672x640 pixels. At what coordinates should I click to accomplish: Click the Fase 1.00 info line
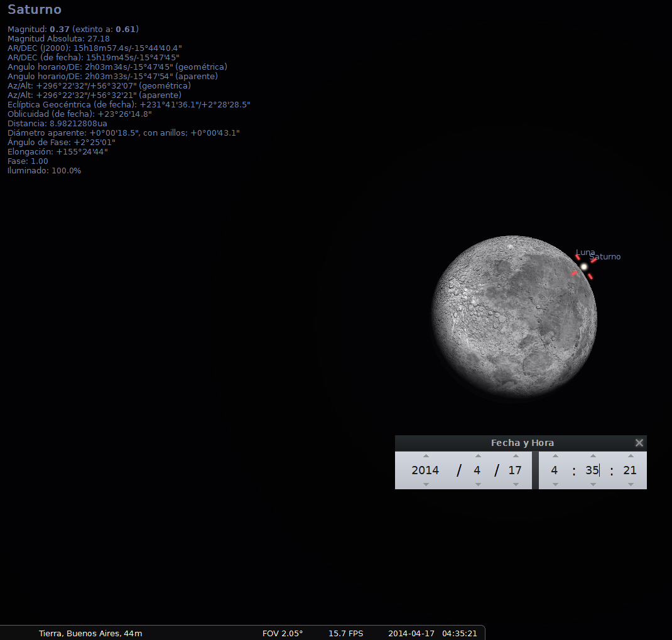[x=28, y=161]
